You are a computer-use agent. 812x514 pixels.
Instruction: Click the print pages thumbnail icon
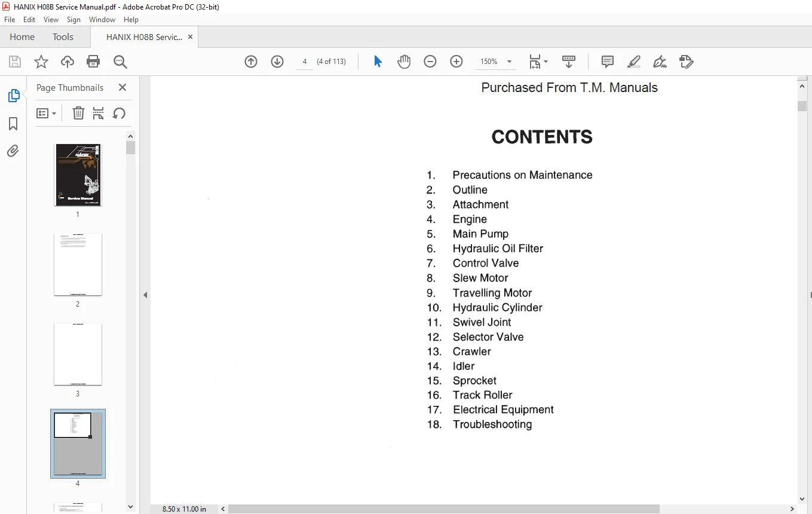99,113
